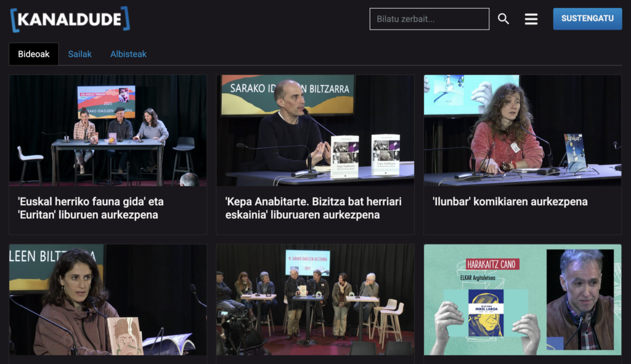The width and height of the screenshot is (631, 364).
Task: Switch to the Sailak tab
Action: point(79,54)
